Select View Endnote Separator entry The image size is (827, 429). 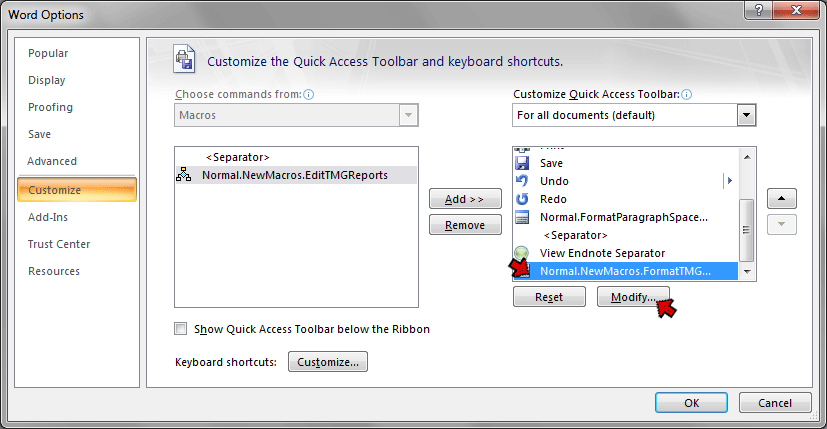pyautogui.click(x=626, y=253)
